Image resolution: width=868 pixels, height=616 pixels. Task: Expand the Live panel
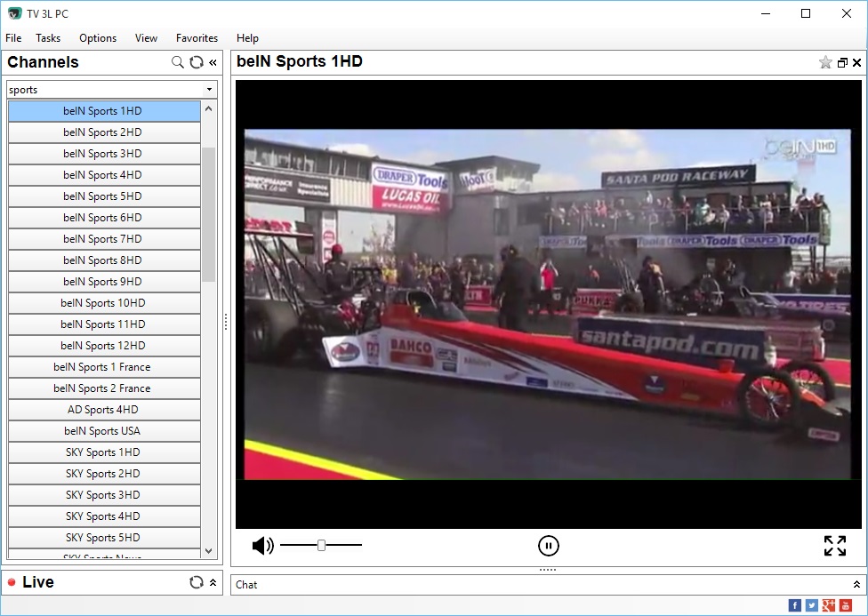coord(213,582)
